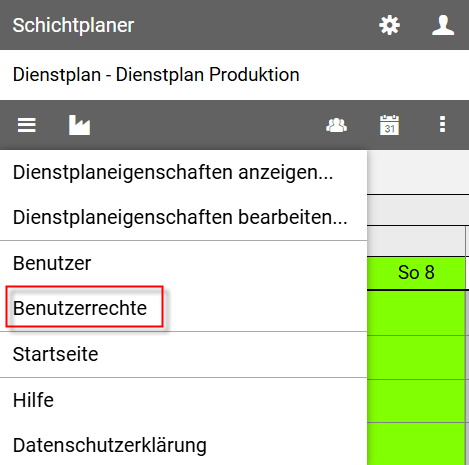Click the Dienstplan - Dienstplan Produktion heading

[x=156, y=75]
